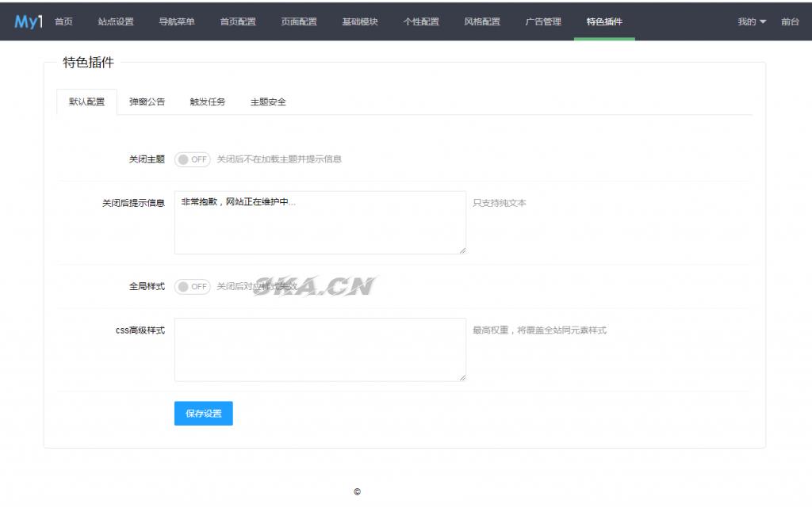Toggle the 关闭主题 switch

[192, 159]
